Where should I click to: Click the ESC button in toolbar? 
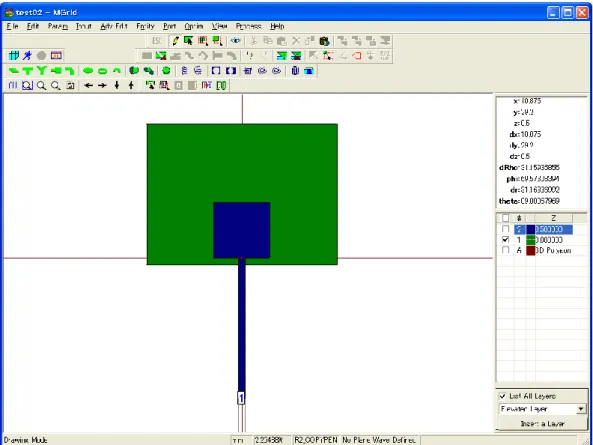[x=157, y=41]
